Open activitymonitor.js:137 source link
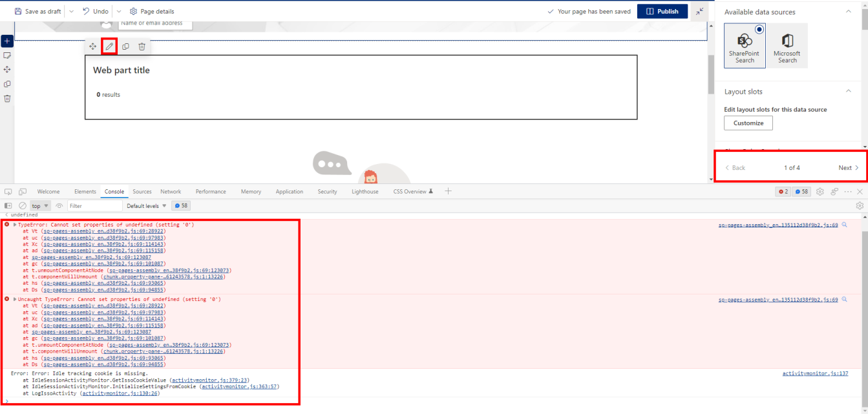The image size is (868, 414). coord(814,373)
